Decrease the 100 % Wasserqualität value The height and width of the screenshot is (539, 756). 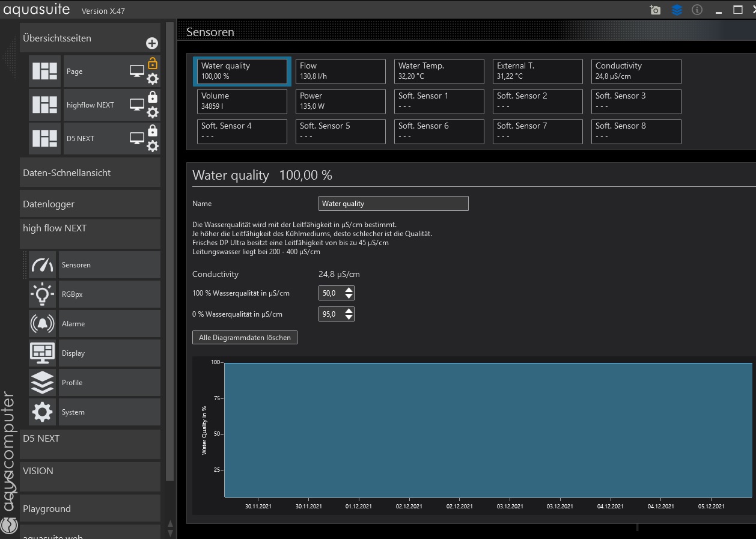[349, 297]
